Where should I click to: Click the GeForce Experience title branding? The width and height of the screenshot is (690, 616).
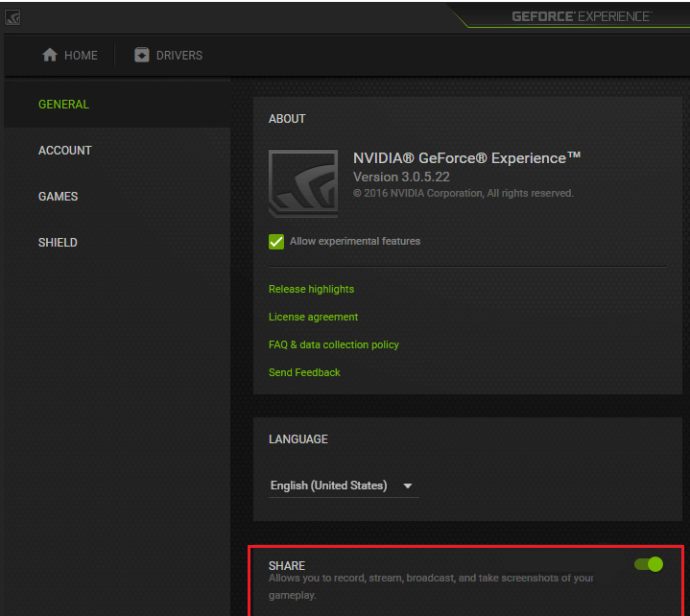[x=581, y=16]
